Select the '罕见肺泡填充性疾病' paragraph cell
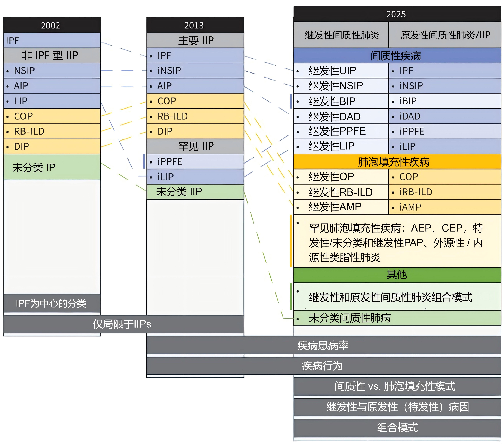 (397, 241)
